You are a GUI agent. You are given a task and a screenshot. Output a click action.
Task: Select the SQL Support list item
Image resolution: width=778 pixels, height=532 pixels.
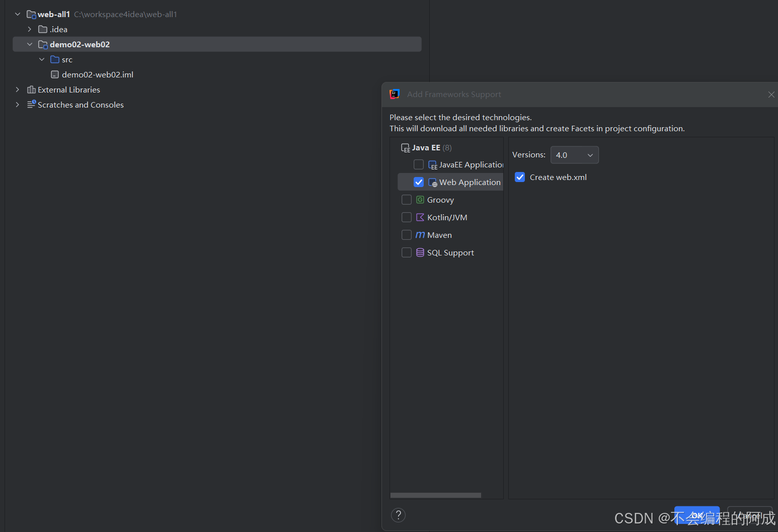tap(450, 252)
